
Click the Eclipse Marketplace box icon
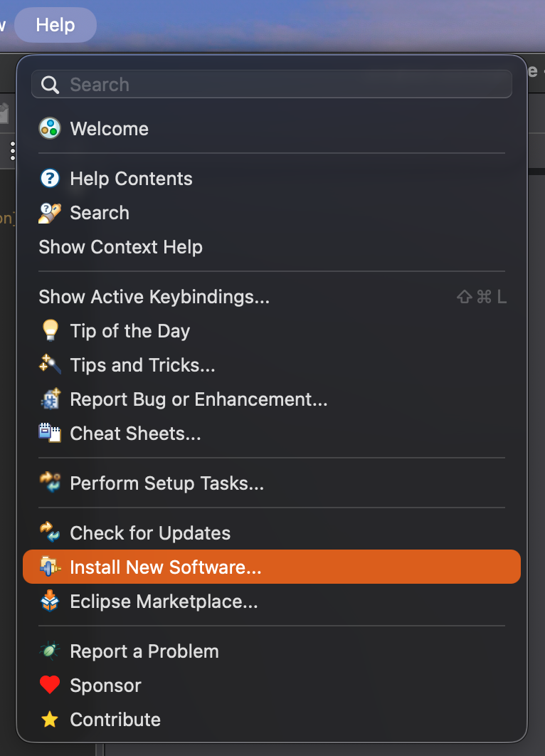pos(50,601)
